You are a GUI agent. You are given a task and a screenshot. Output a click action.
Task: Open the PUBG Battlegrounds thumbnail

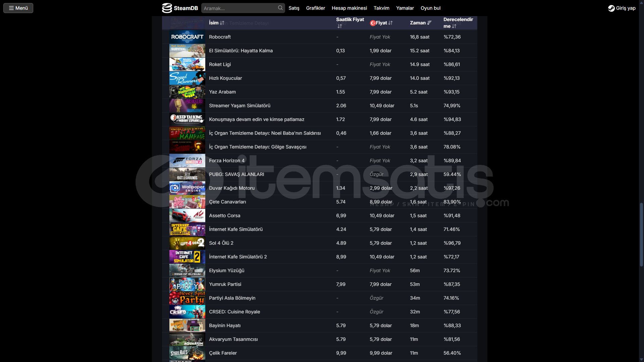point(187,174)
